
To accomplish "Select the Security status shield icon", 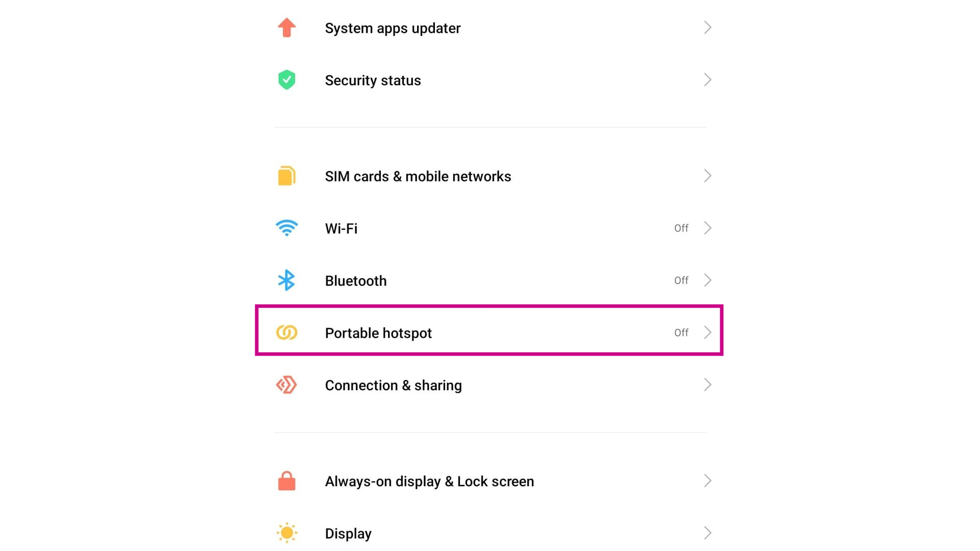I will pos(286,80).
